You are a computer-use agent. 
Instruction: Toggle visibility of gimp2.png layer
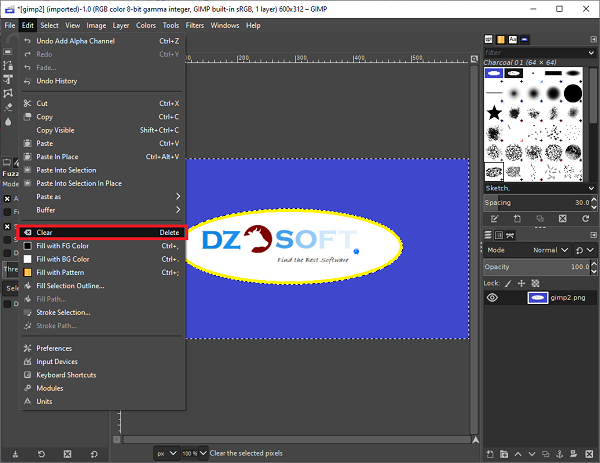pos(492,297)
